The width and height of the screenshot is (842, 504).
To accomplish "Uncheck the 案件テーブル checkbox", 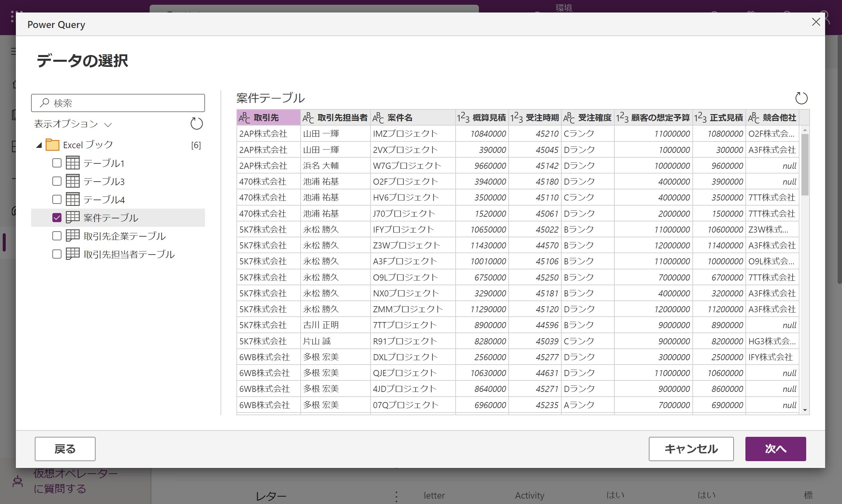I will (x=57, y=217).
